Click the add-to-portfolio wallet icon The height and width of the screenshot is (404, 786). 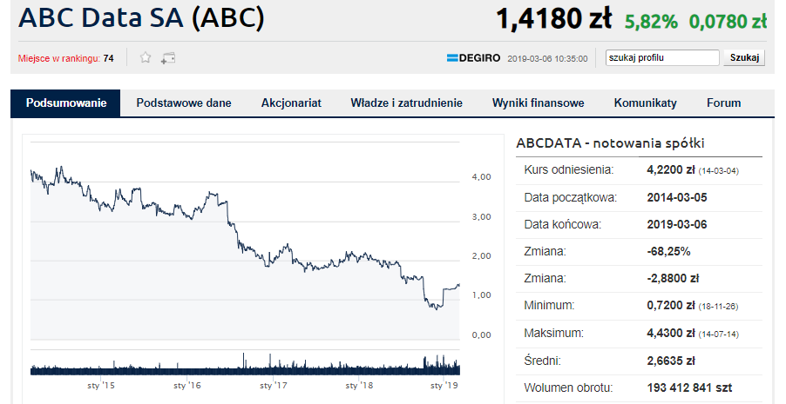point(168,58)
